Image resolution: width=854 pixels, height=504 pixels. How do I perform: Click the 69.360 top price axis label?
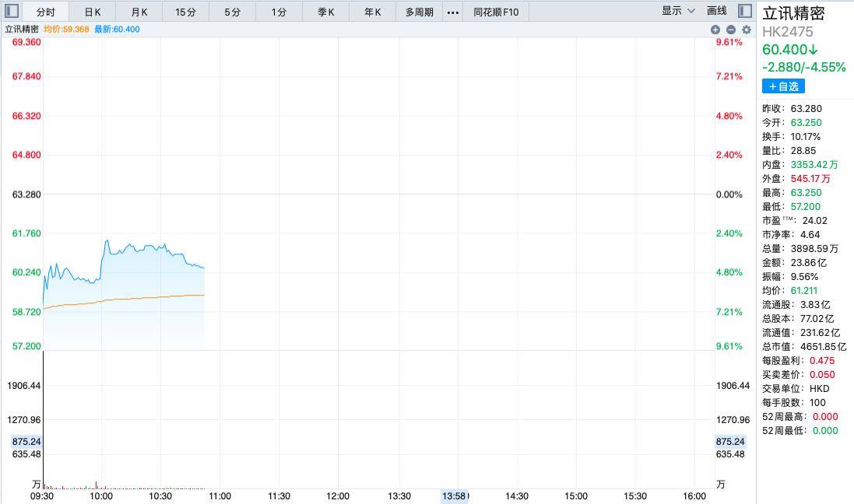click(x=26, y=42)
